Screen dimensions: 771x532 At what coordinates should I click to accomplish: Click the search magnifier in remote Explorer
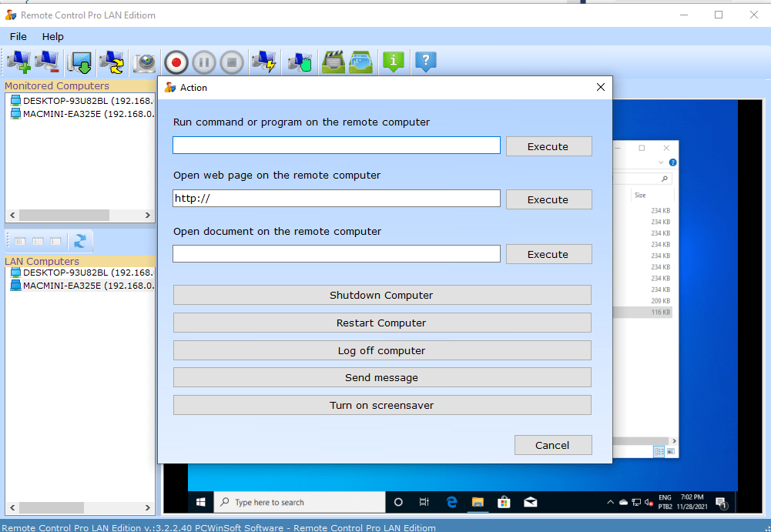(x=665, y=179)
